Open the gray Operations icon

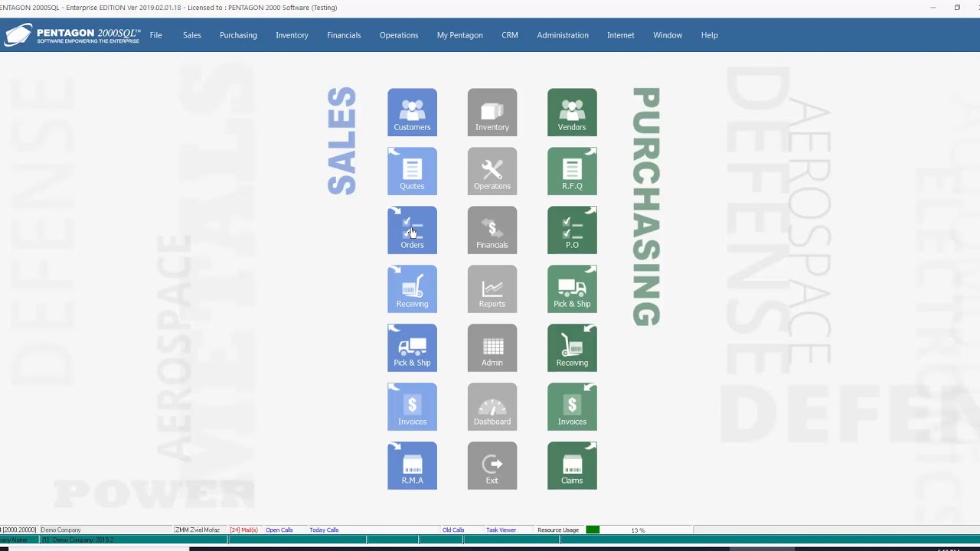492,171
